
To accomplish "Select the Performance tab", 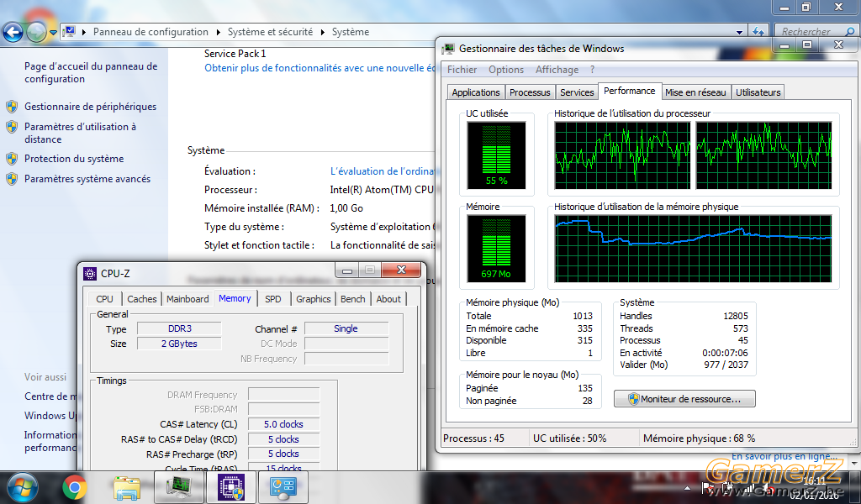I will (629, 91).
